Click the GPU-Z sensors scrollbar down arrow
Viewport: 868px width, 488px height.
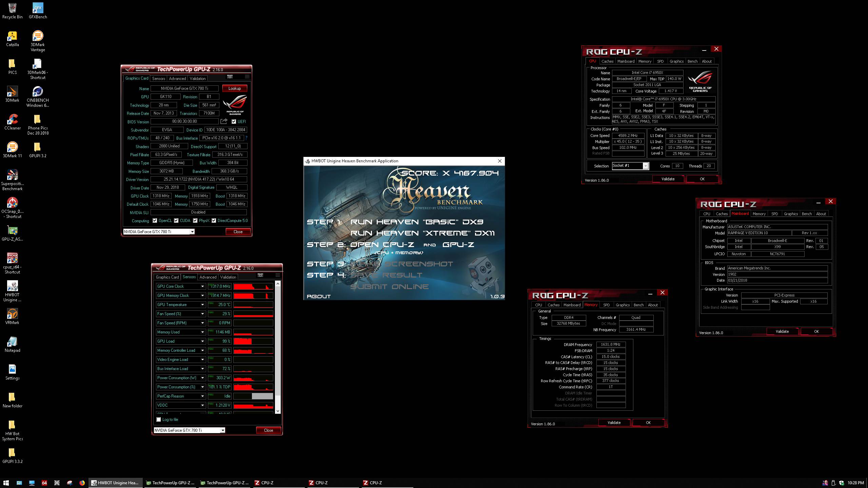278,411
